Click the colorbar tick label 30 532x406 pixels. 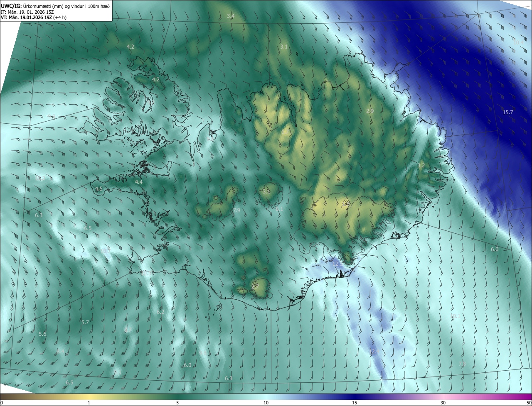pos(443,403)
